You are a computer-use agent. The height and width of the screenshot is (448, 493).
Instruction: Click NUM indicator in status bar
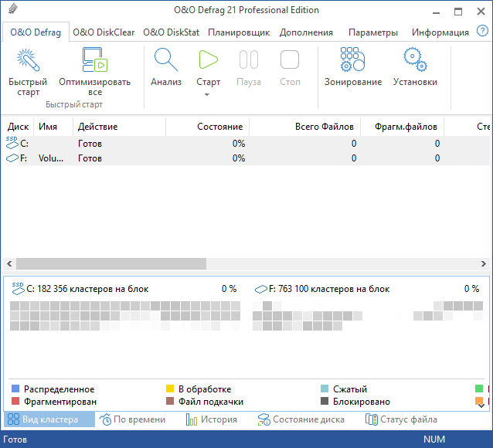434,439
